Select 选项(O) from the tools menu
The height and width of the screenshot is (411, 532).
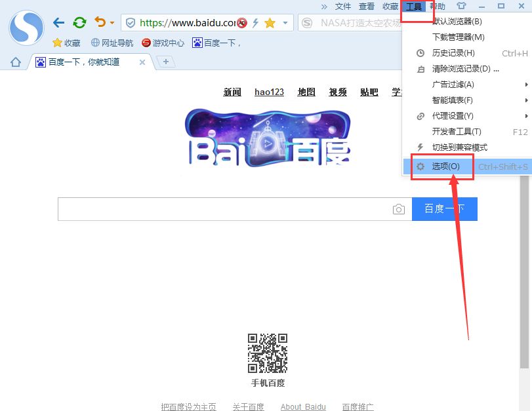click(x=445, y=166)
